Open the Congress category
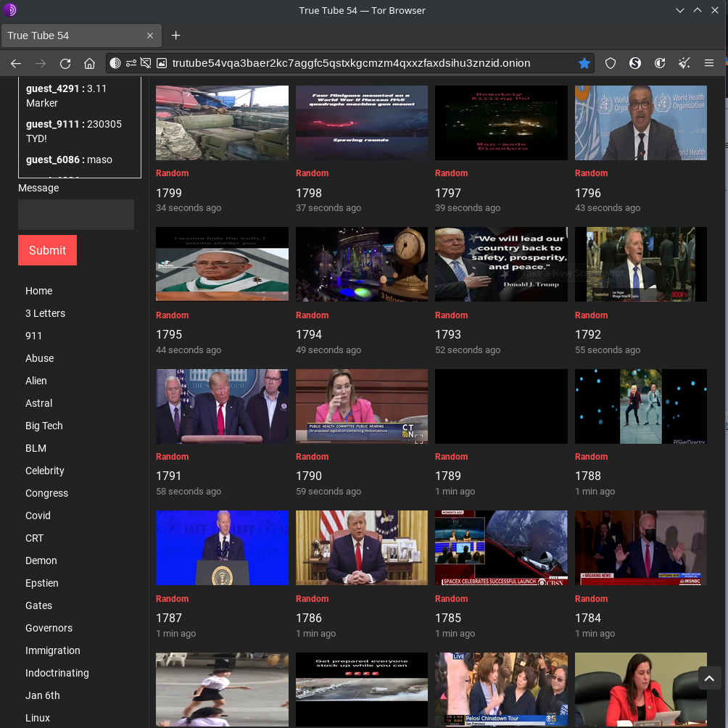This screenshot has height=728, width=728. tap(46, 493)
